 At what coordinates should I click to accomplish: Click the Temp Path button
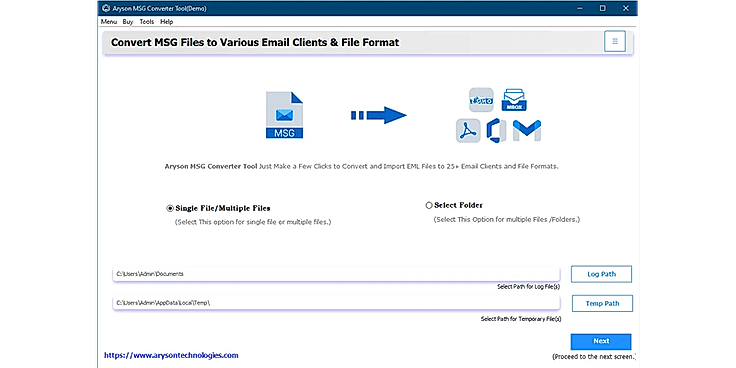(x=602, y=303)
